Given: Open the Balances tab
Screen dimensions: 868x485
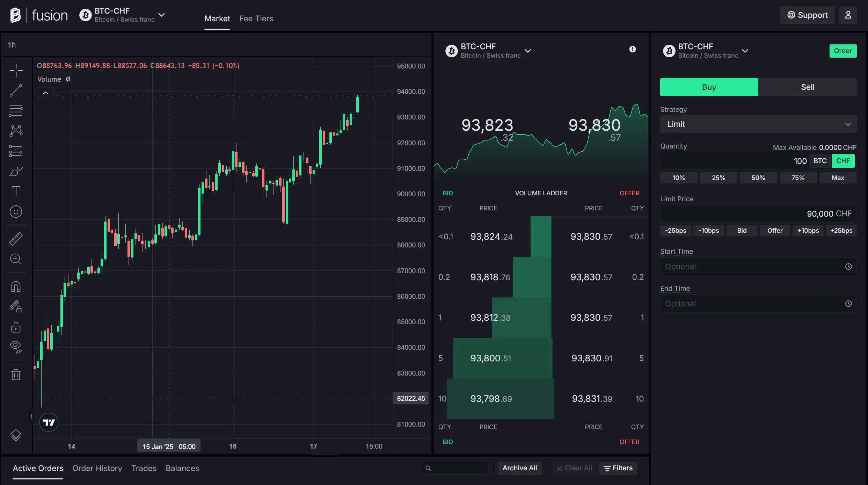Looking at the screenshot, I should tap(182, 468).
